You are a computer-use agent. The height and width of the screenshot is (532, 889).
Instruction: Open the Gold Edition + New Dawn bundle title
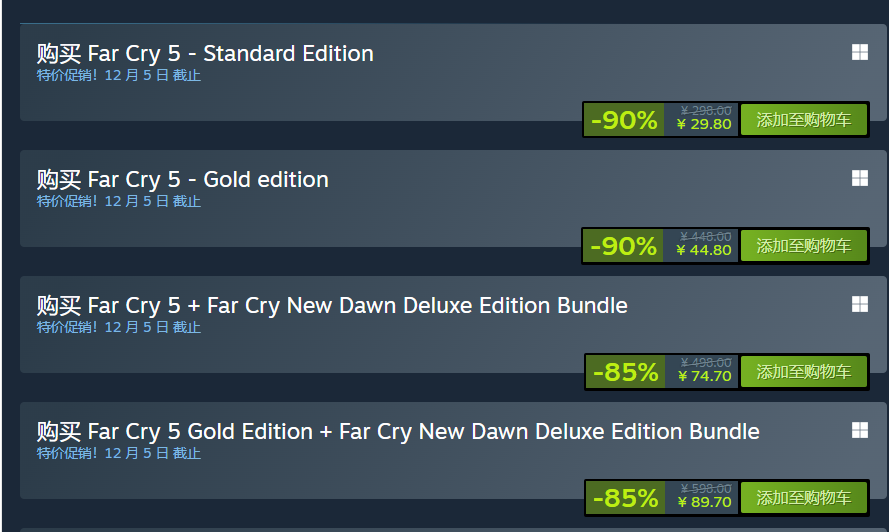tap(398, 432)
